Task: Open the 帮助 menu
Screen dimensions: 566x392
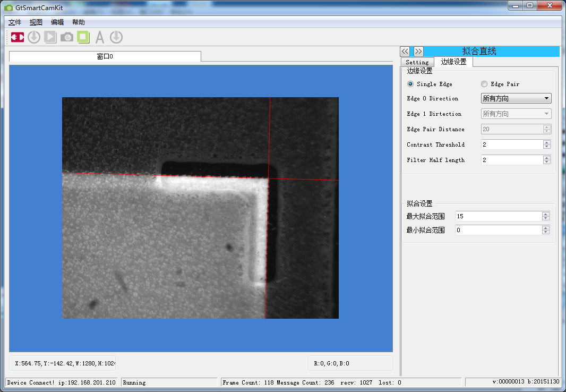Action: [x=79, y=22]
